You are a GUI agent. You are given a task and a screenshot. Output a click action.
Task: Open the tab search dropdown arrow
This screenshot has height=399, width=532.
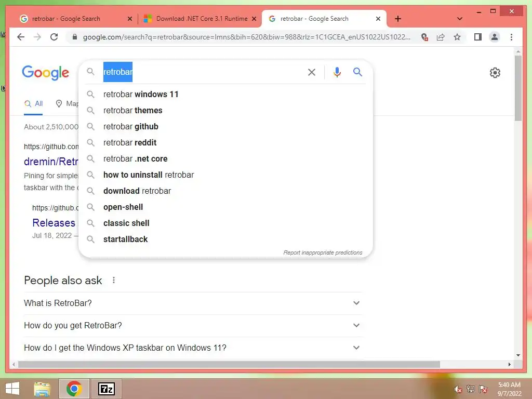coord(459,19)
